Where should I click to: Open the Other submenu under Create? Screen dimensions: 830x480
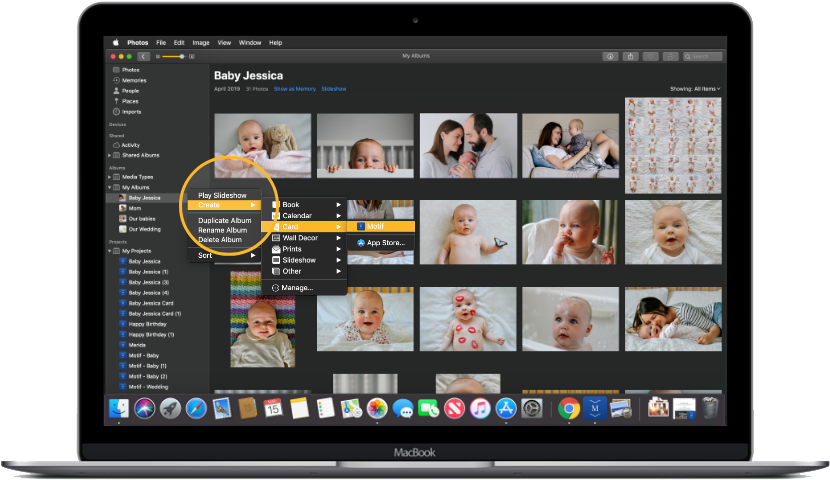(304, 271)
